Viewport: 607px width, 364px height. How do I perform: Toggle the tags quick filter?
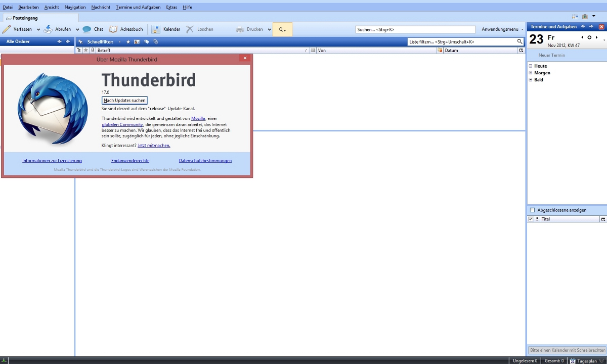point(147,42)
